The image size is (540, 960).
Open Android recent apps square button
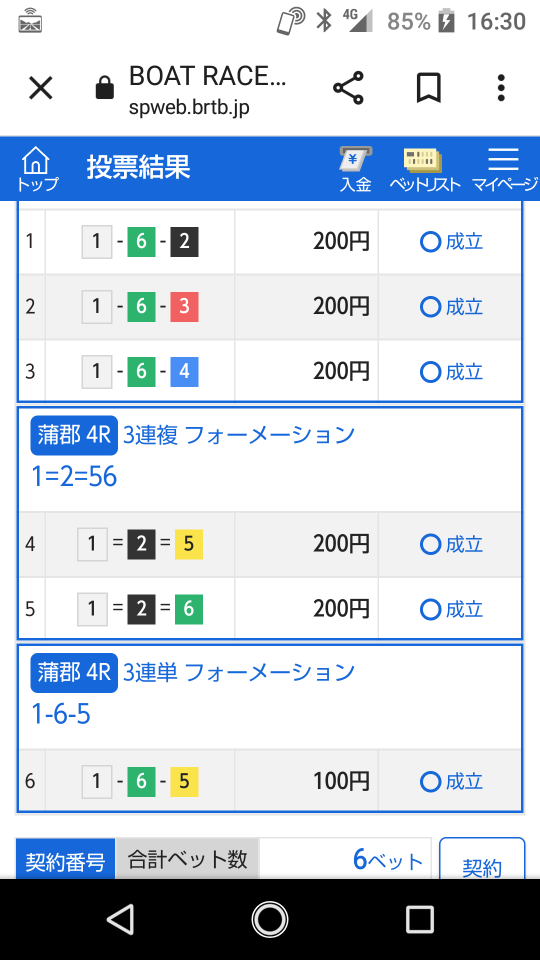(419, 919)
